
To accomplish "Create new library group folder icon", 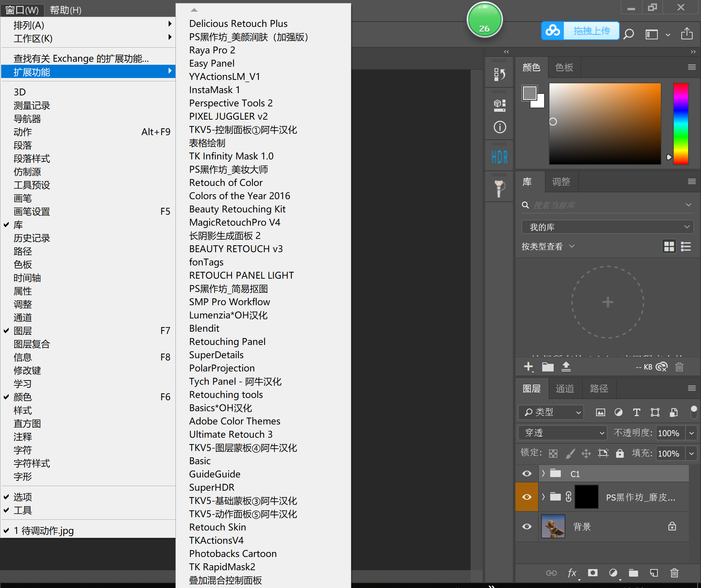I will 548,367.
